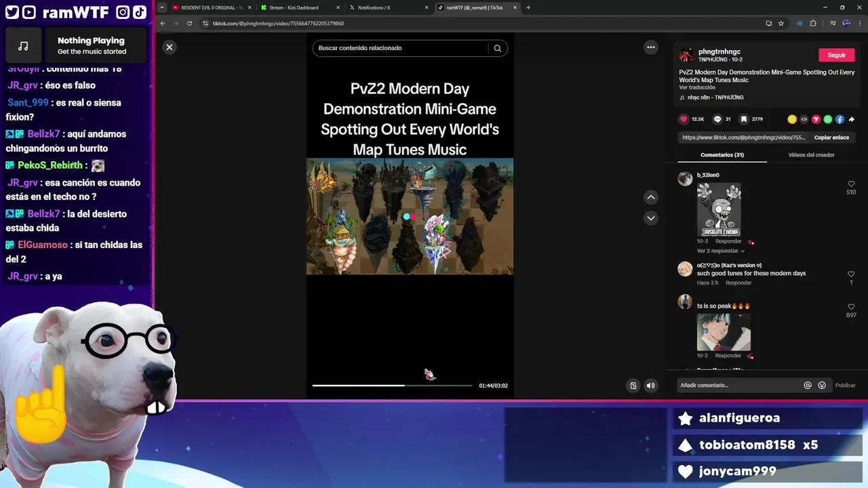Open the three-dots more options menu
The height and width of the screenshot is (488, 868).
[x=651, y=47]
